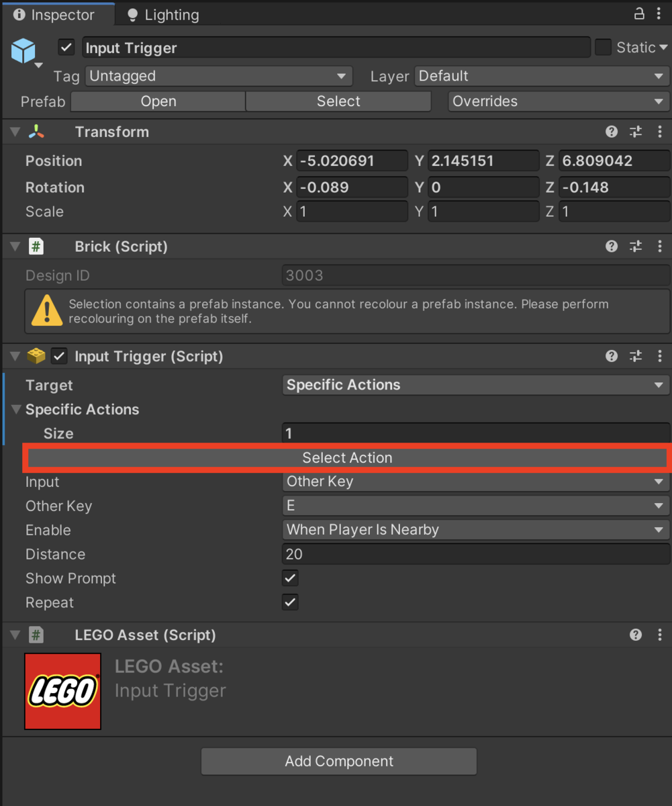Click the Position Y field

pyautogui.click(x=483, y=161)
